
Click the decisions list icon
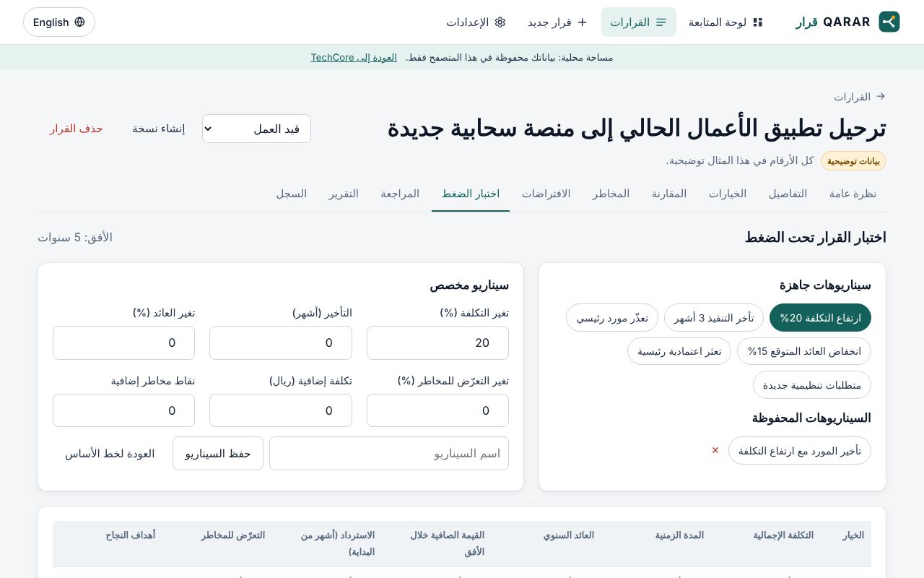661,22
